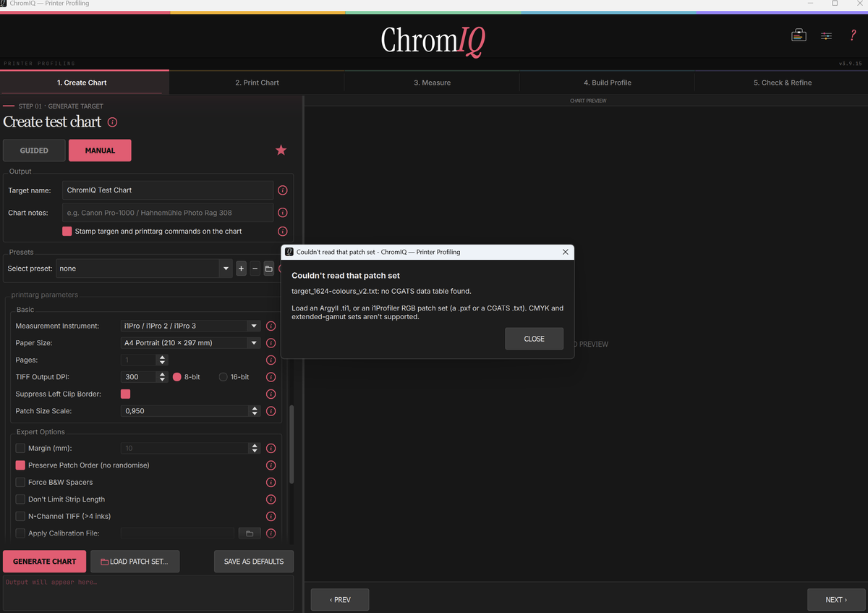Browse for calibration file with folder icon
Image resolution: width=868 pixels, height=613 pixels.
click(250, 533)
